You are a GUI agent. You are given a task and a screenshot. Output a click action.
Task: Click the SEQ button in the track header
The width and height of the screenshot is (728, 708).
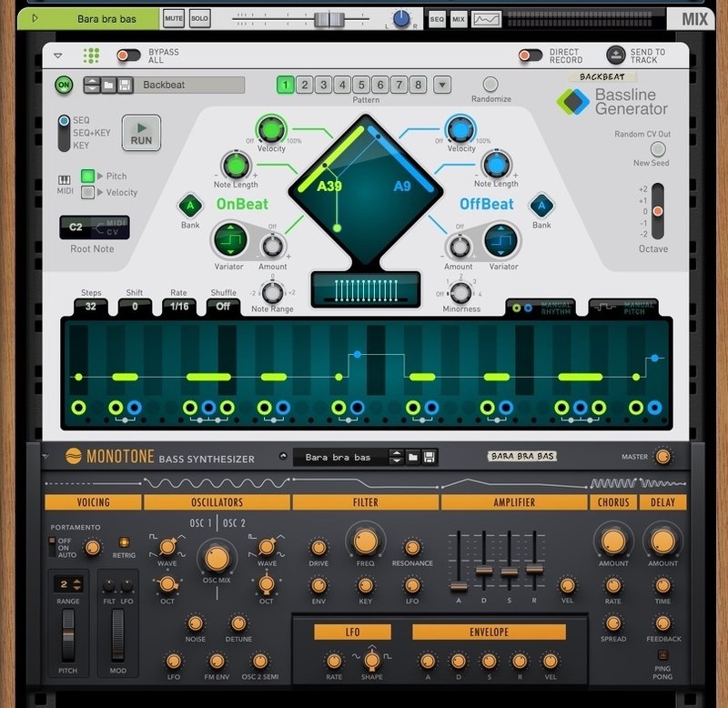[437, 19]
